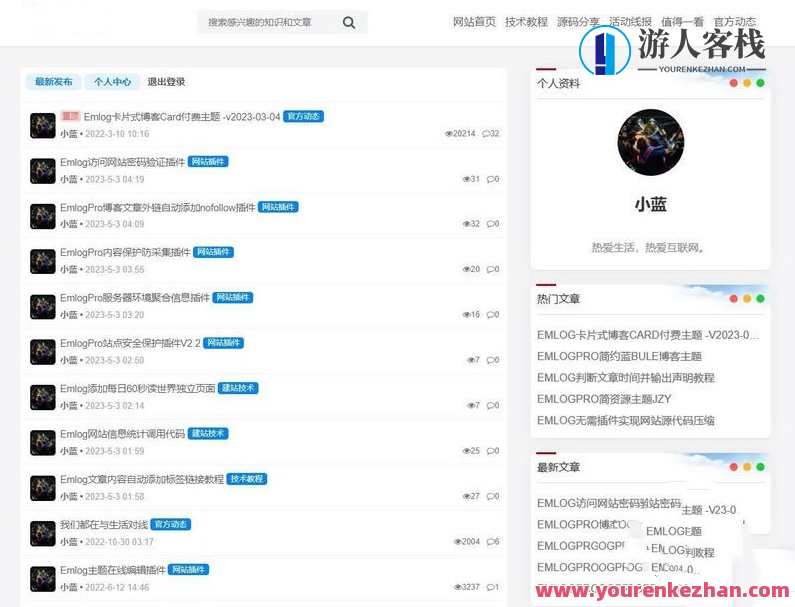
Task: Click green dot in 个人资料 panel header
Action: 761,83
